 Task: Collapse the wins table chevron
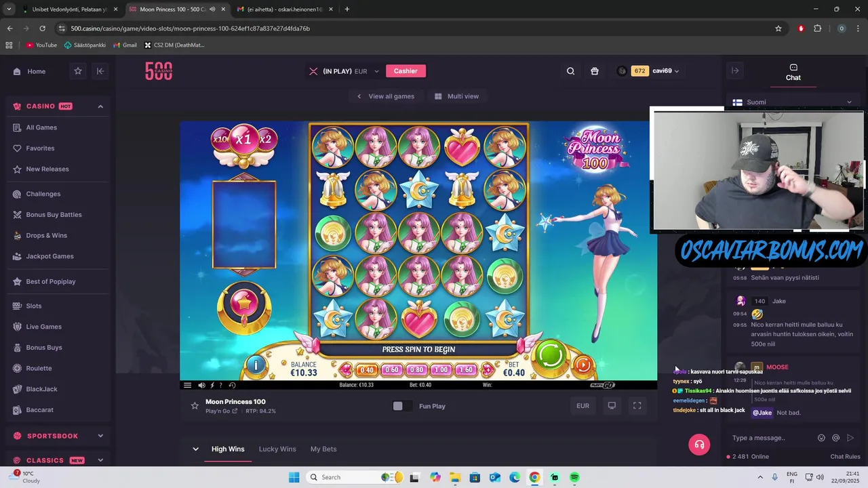(x=195, y=449)
